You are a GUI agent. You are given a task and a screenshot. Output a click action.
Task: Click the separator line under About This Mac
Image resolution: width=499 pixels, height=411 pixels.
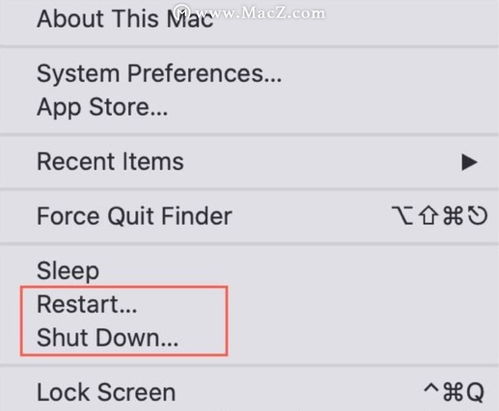pyautogui.click(x=249, y=46)
